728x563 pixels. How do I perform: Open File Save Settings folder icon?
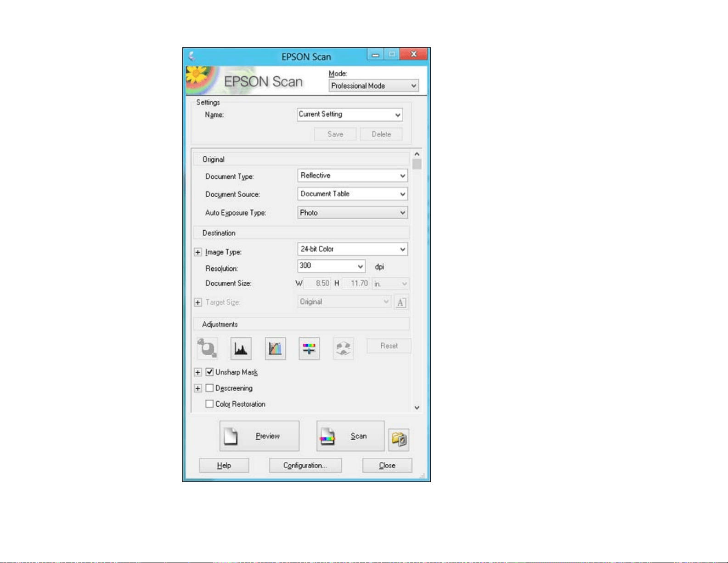coord(399,439)
